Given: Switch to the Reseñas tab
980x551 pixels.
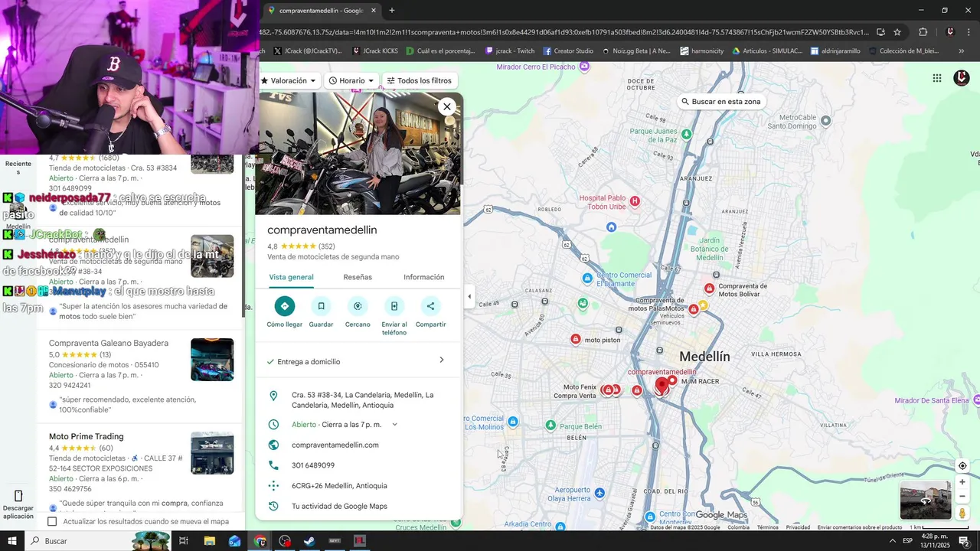Looking at the screenshot, I should pyautogui.click(x=358, y=277).
